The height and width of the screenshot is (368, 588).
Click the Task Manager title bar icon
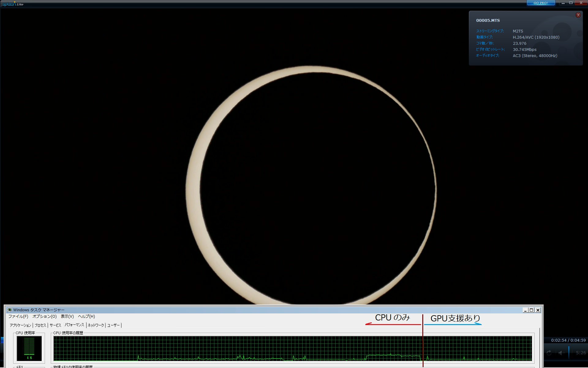point(9,310)
